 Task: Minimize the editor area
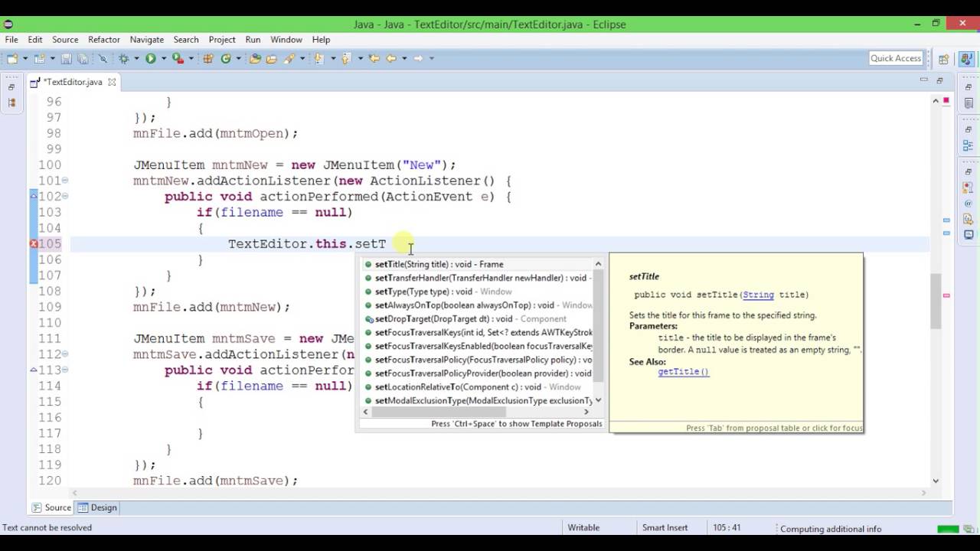point(923,79)
